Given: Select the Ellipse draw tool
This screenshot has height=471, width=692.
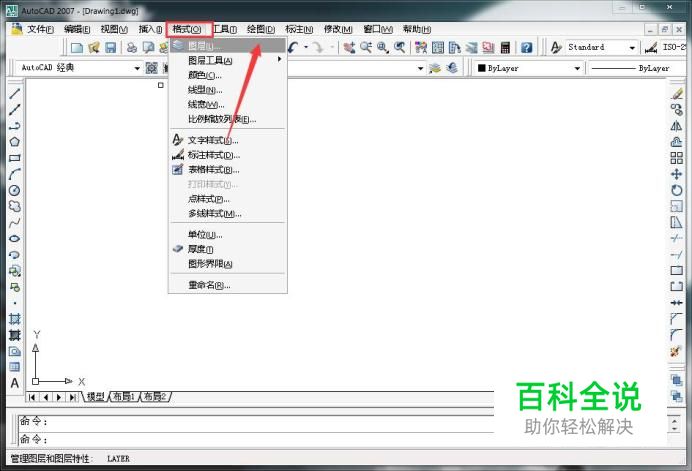Looking at the screenshot, I should coord(15,238).
